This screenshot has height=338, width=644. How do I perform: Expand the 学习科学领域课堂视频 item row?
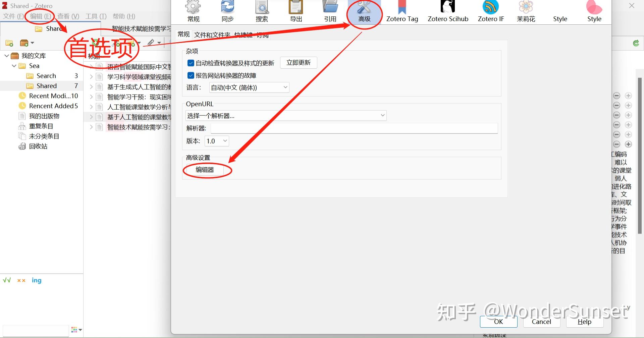[91, 77]
